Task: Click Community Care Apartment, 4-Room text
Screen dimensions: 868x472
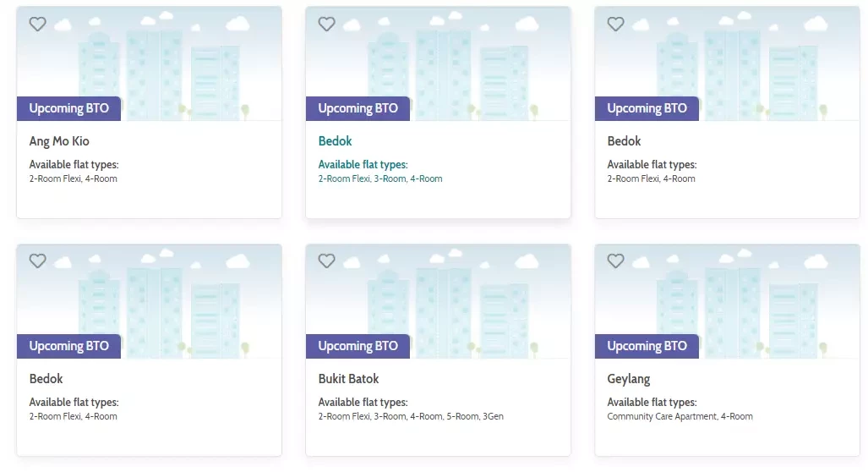Action: 680,417
